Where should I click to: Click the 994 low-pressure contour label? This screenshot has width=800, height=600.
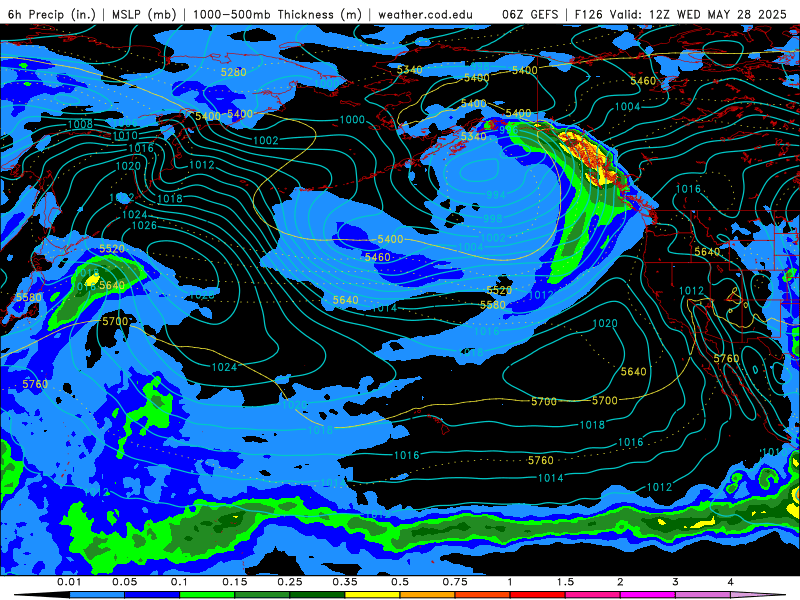click(495, 195)
